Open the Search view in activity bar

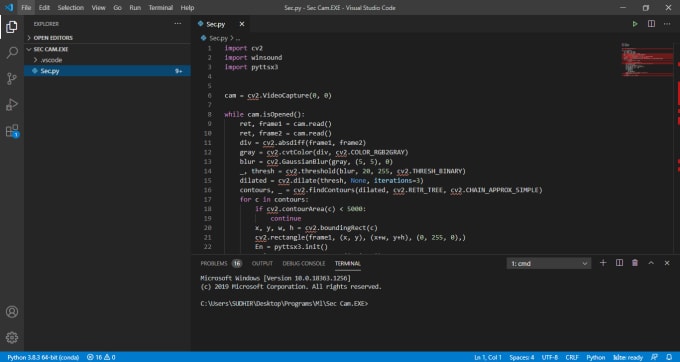[12, 53]
